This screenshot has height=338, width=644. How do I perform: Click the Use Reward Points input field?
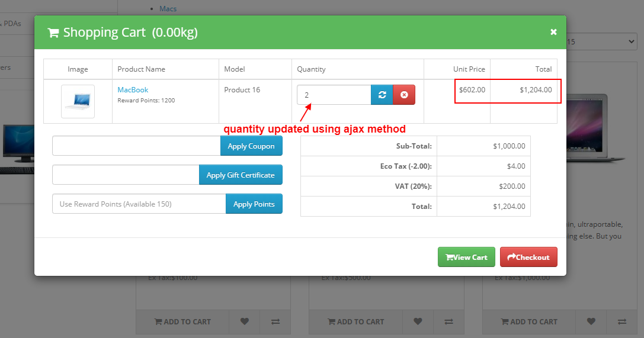point(139,204)
